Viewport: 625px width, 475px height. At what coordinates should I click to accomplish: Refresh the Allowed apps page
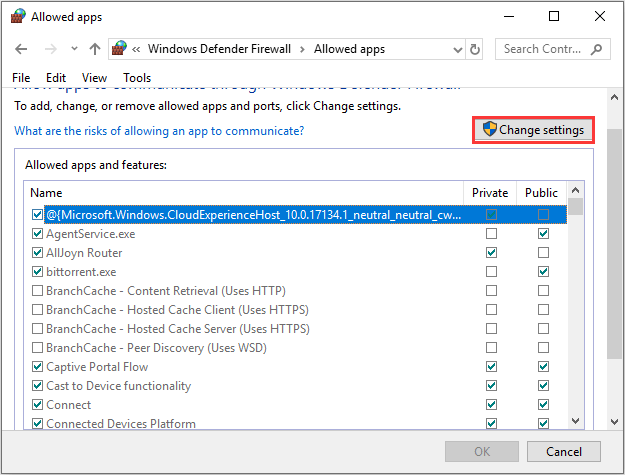[x=474, y=49]
